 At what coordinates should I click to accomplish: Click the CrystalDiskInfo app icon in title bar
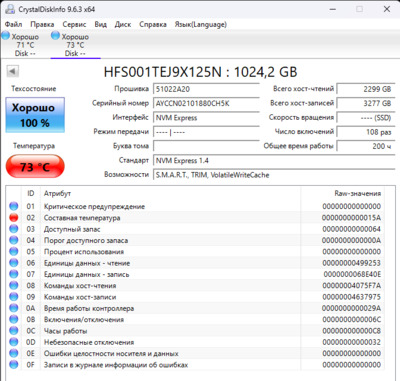[x=9, y=9]
